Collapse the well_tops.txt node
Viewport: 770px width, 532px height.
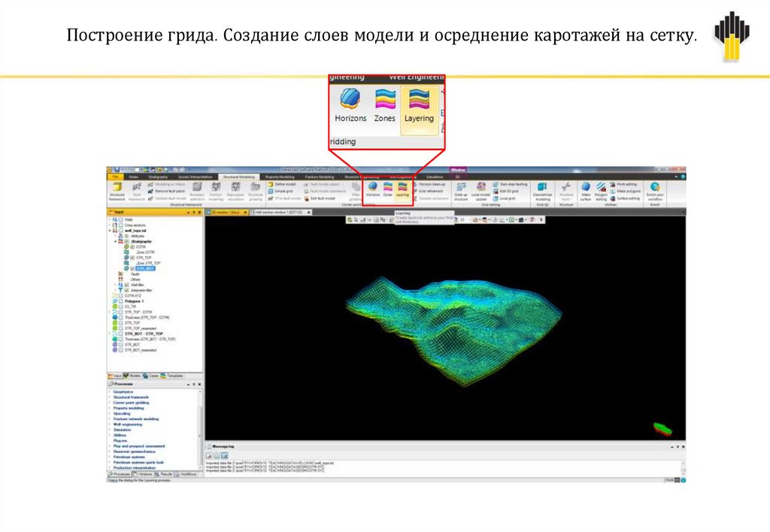click(110, 230)
